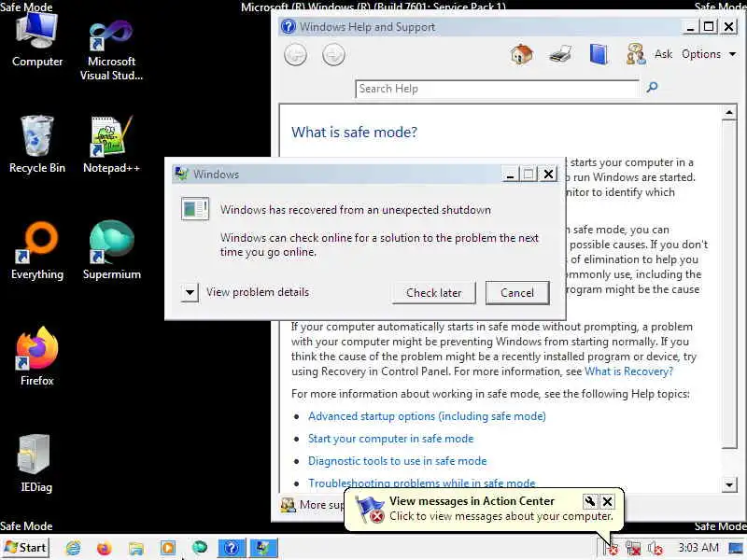Click the help pane scrollbar thumb
This screenshot has height=560, width=747.
click(729, 285)
